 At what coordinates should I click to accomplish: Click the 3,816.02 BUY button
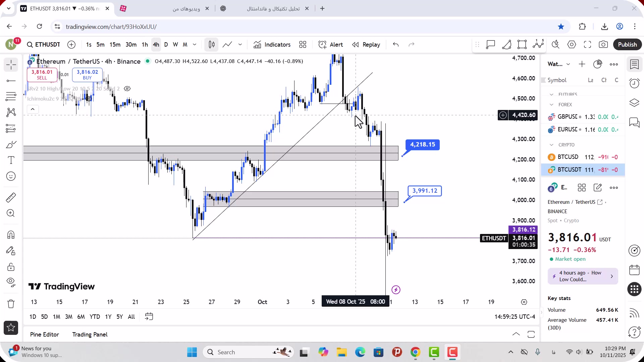[x=87, y=74]
